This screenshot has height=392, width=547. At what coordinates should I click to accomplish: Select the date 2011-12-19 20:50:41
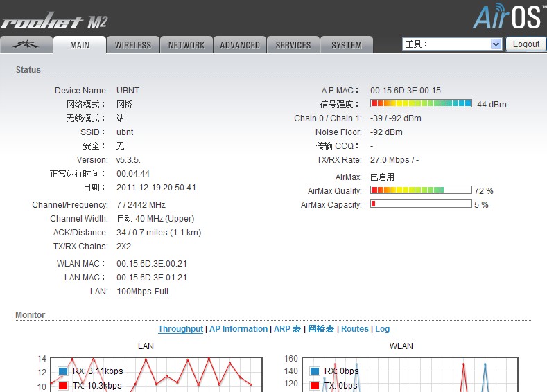click(156, 188)
